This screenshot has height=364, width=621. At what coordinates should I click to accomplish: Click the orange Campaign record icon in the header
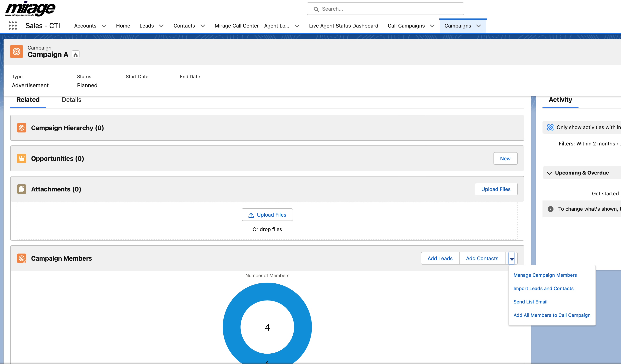click(x=17, y=51)
